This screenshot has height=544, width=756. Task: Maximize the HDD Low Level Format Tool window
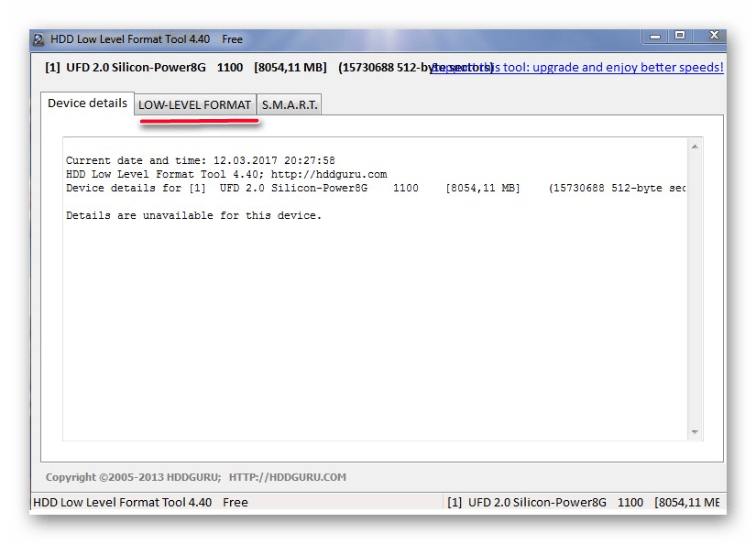tap(680, 36)
